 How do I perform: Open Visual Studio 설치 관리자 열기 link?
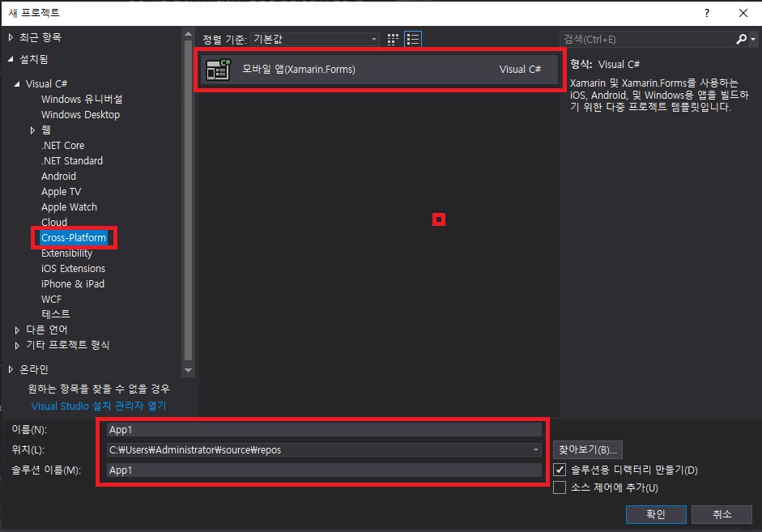click(99, 406)
